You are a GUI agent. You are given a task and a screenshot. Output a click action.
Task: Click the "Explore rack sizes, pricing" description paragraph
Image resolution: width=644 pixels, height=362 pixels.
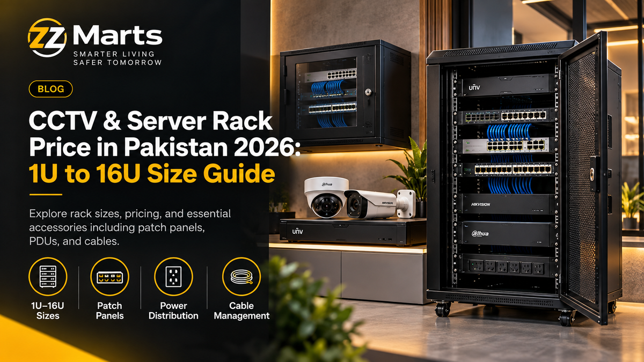click(130, 227)
